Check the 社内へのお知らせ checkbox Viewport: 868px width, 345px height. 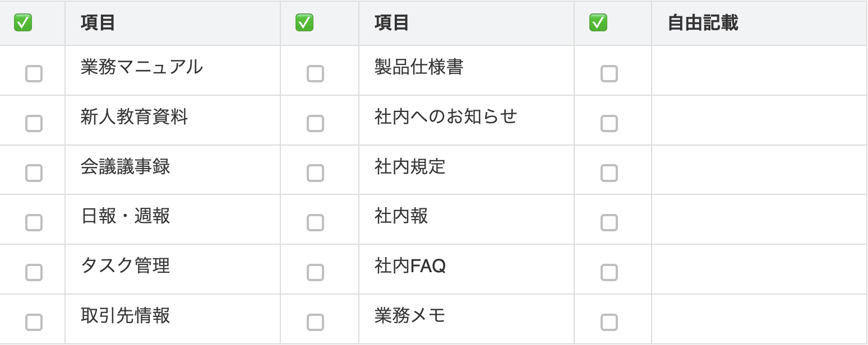pyautogui.click(x=315, y=123)
